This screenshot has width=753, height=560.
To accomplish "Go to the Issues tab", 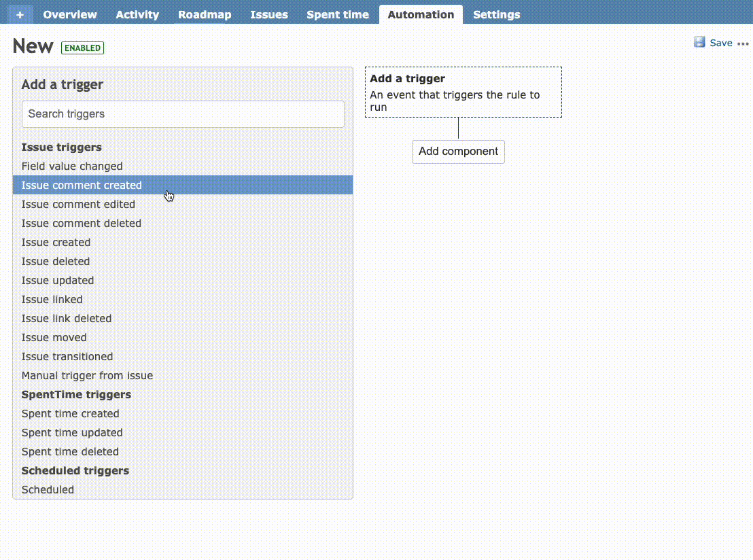I will (269, 14).
